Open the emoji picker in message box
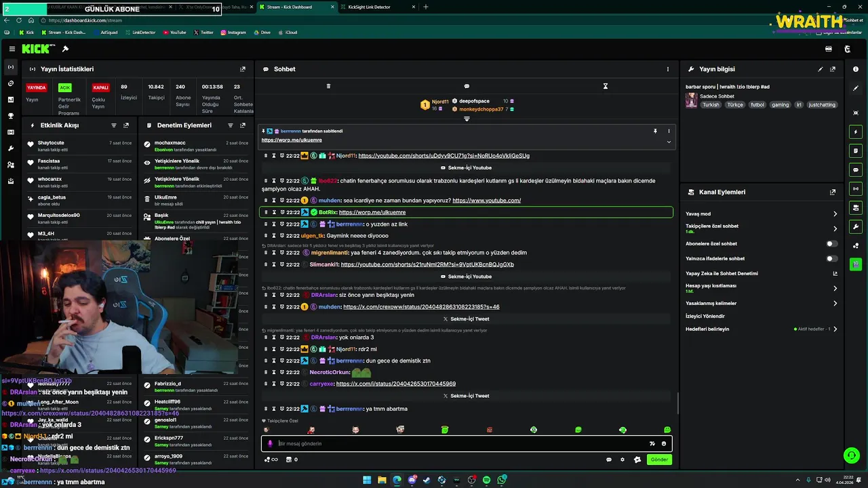868x488 pixels. [x=664, y=444]
